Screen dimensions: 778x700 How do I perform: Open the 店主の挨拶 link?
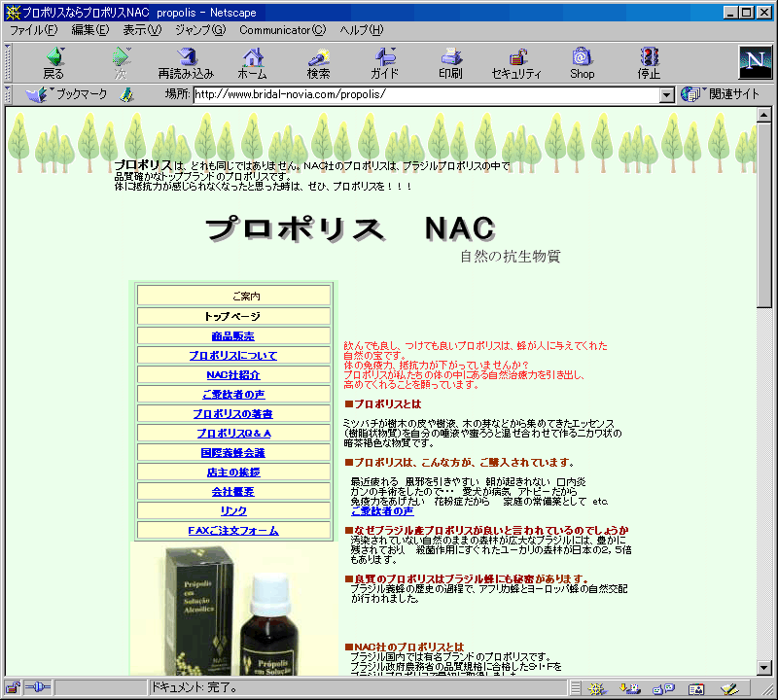233,472
